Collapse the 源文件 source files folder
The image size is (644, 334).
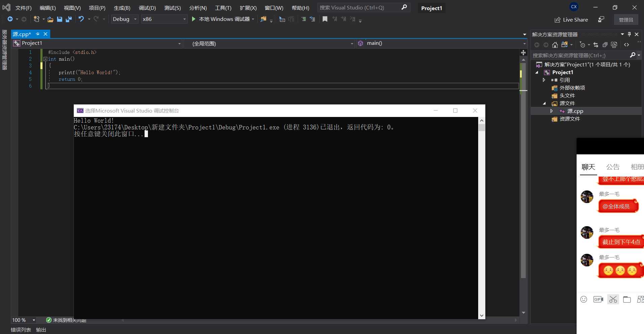[x=544, y=103]
